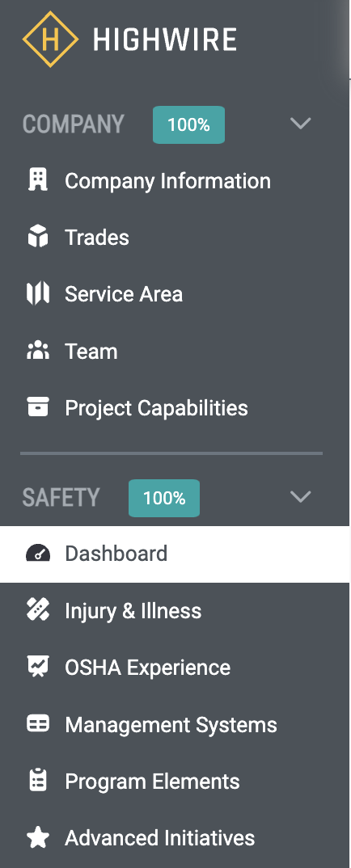Screen dimensions: 351x868
Task: Select the Injury & Illness bandage icon
Action: (38, 610)
